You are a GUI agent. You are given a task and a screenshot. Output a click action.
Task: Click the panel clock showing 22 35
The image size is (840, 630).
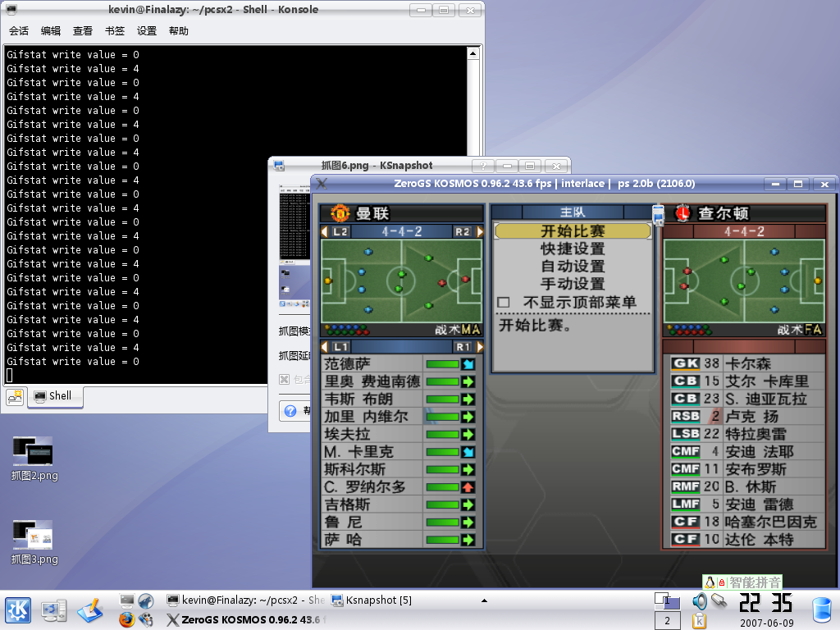click(766, 603)
